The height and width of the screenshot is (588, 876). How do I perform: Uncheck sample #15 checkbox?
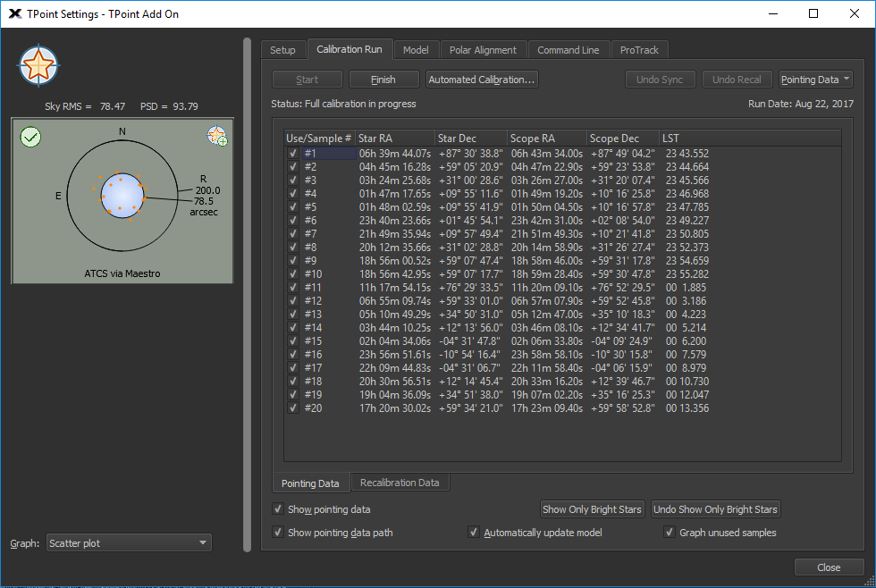coord(293,340)
